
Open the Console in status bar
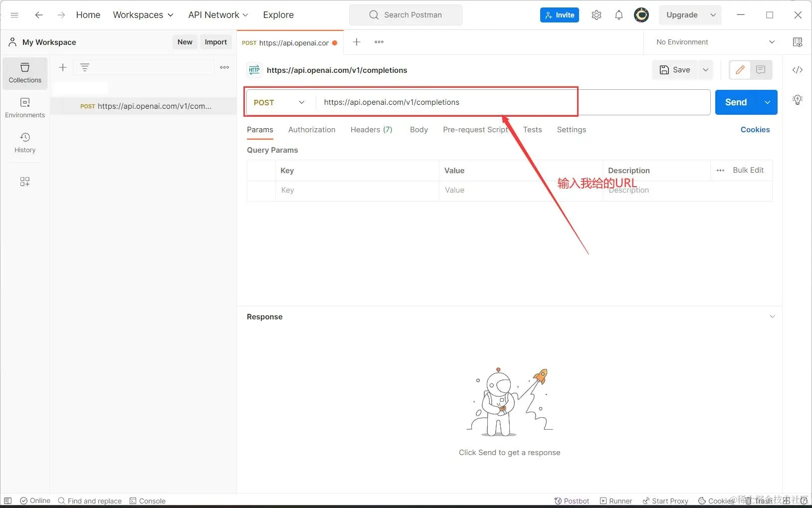tap(147, 501)
